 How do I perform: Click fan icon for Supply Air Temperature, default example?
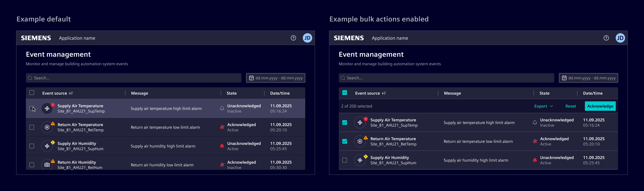pos(47,108)
